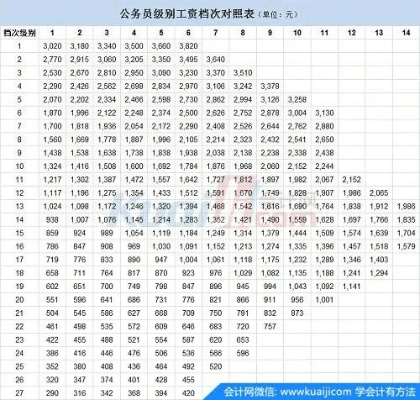Screen dimensions: 420x400
Task: Click the 2,880 cell in level 7
Action: pos(324,126)
